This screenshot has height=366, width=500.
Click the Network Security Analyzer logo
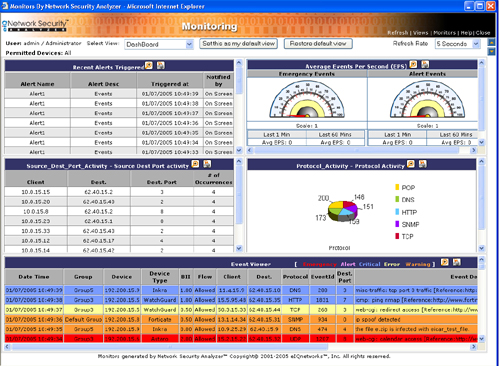[x=35, y=26]
